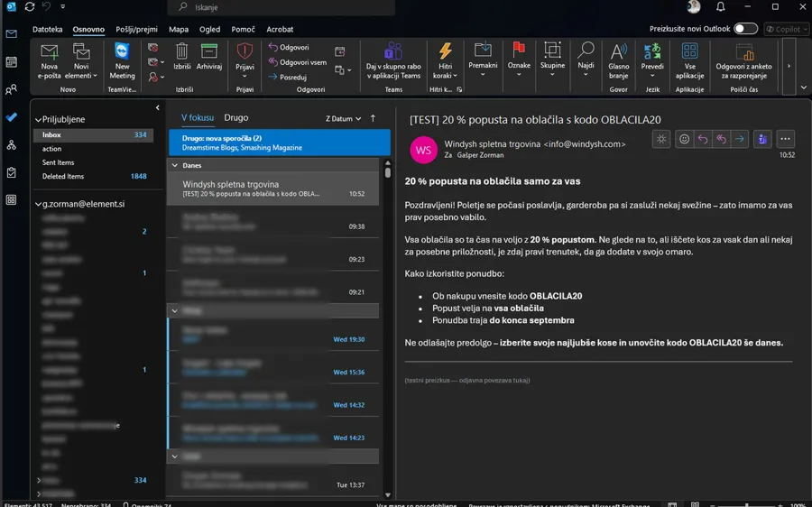Start Glasno branje read aloud

(x=618, y=61)
